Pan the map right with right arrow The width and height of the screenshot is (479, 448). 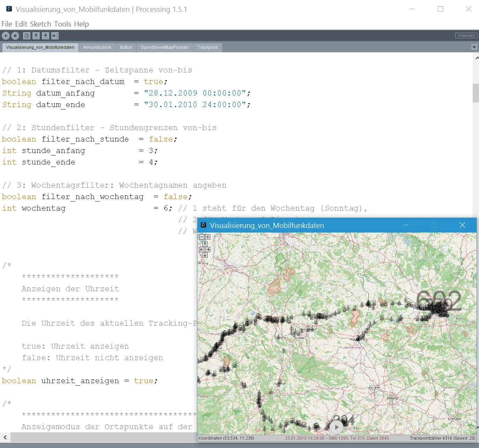(x=208, y=249)
